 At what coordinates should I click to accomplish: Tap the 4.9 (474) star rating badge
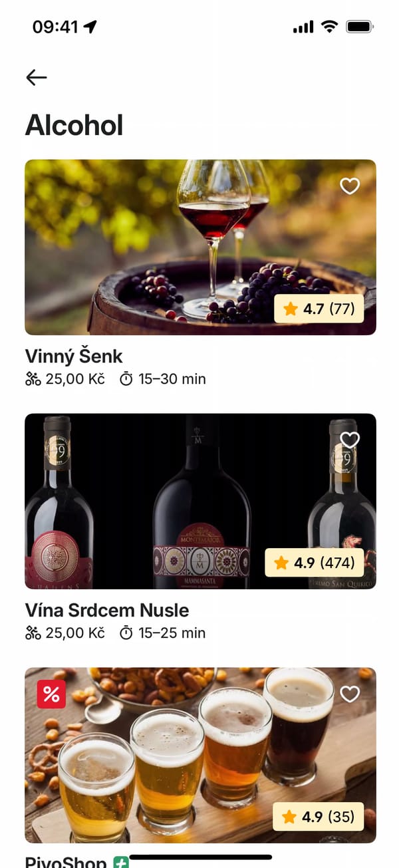pos(315,563)
